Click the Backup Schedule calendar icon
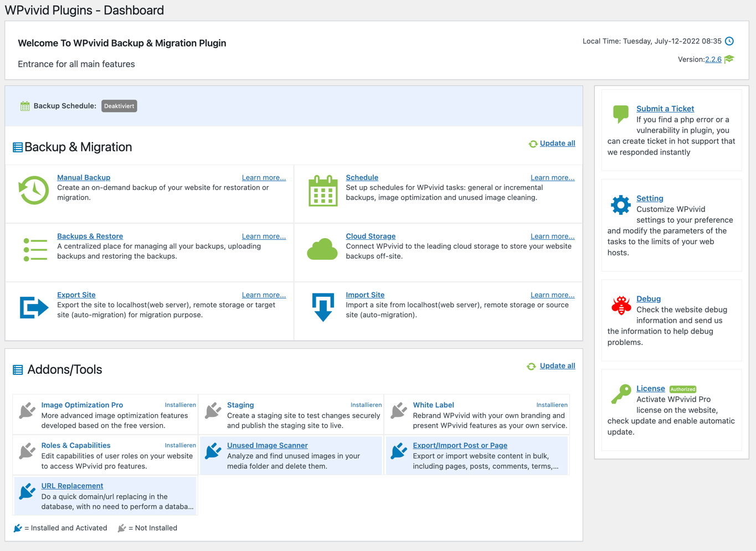The image size is (756, 551). coord(25,106)
